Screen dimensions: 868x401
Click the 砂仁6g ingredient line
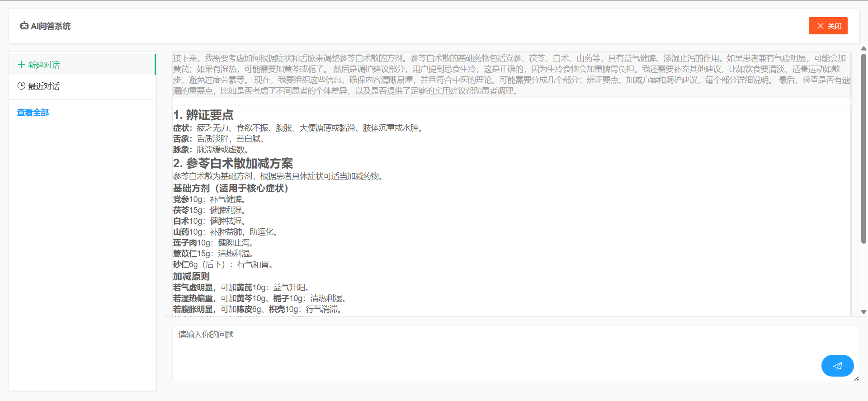coord(224,264)
